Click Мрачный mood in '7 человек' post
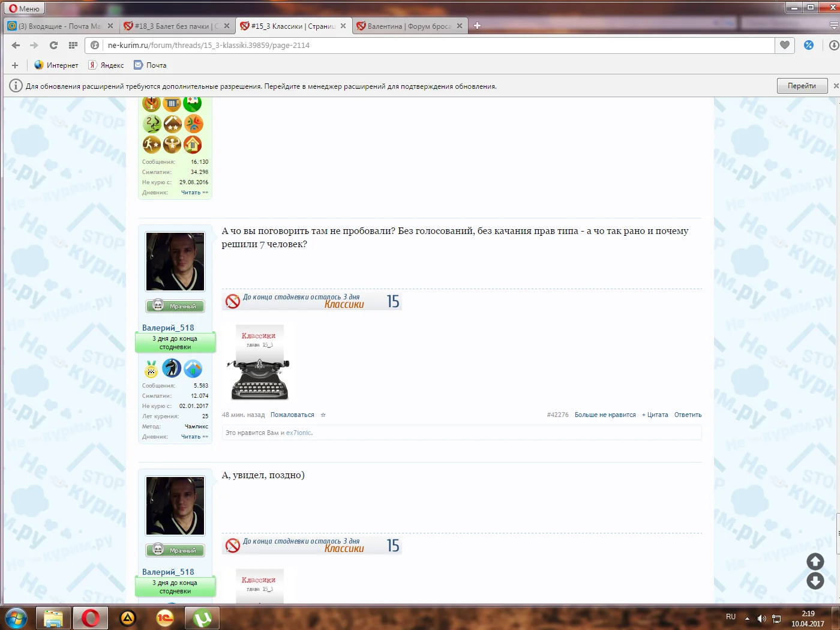This screenshot has width=840, height=630. click(x=175, y=306)
